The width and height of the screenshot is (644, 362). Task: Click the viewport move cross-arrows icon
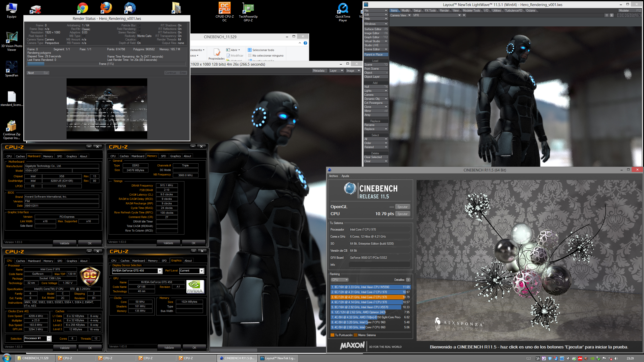(x=624, y=15)
